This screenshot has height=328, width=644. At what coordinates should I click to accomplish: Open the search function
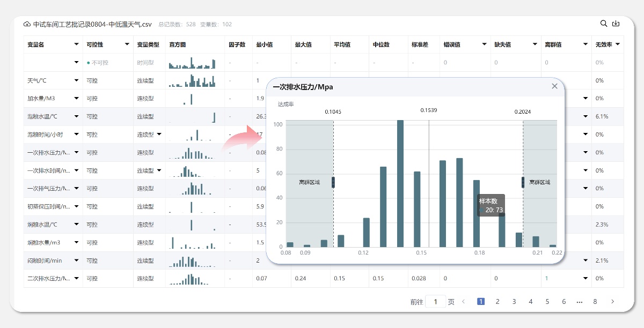[x=603, y=24]
